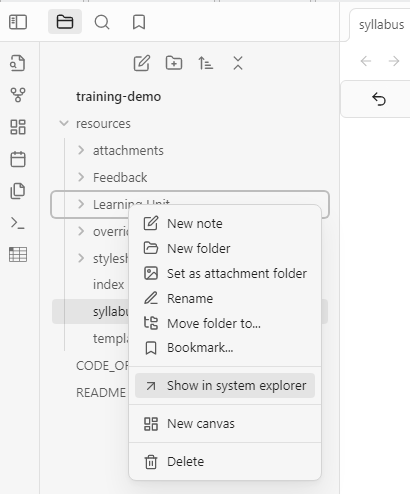This screenshot has width=410, height=494.
Task: Open quick switcher from ribbon
Action: pos(18,63)
